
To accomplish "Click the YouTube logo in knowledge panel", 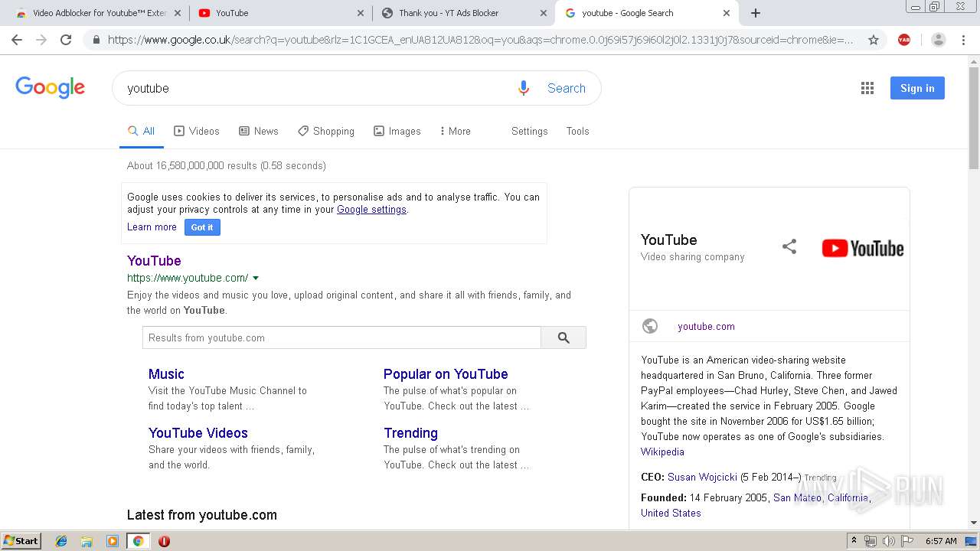I will 863,248.
